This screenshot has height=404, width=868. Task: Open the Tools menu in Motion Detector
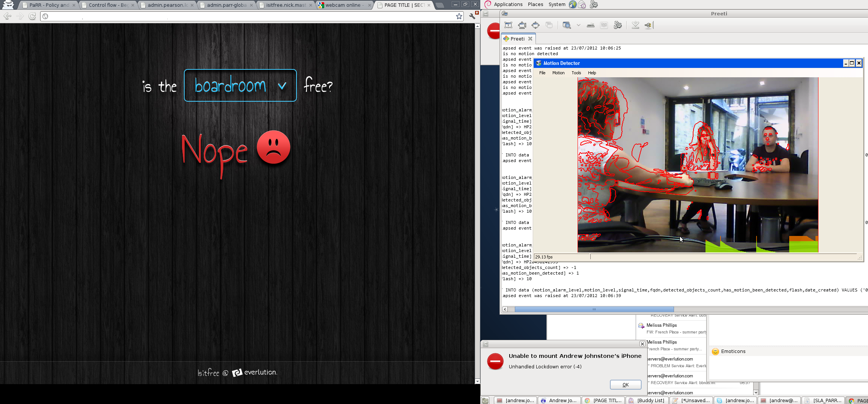coord(576,73)
